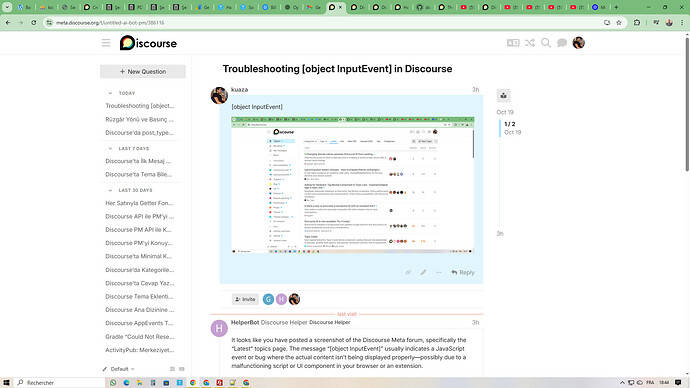Go back in browser history

pyautogui.click(x=8, y=22)
